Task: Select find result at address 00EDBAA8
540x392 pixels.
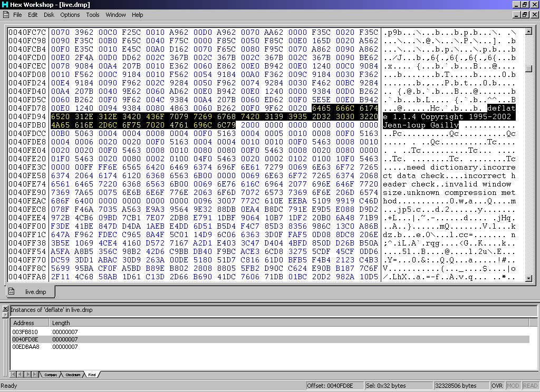Action: [x=270, y=347]
